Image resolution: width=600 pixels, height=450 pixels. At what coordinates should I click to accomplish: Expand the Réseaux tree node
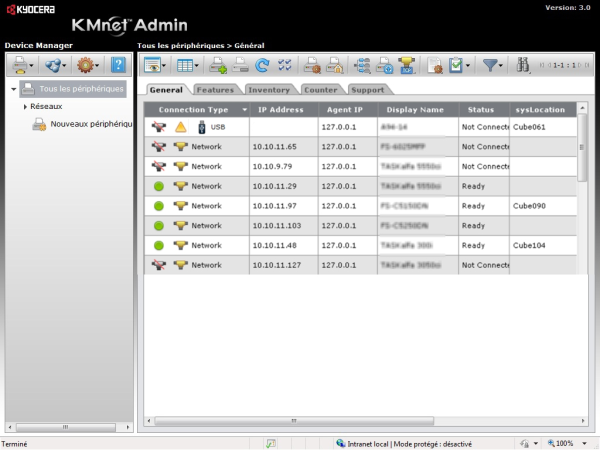[x=25, y=106]
